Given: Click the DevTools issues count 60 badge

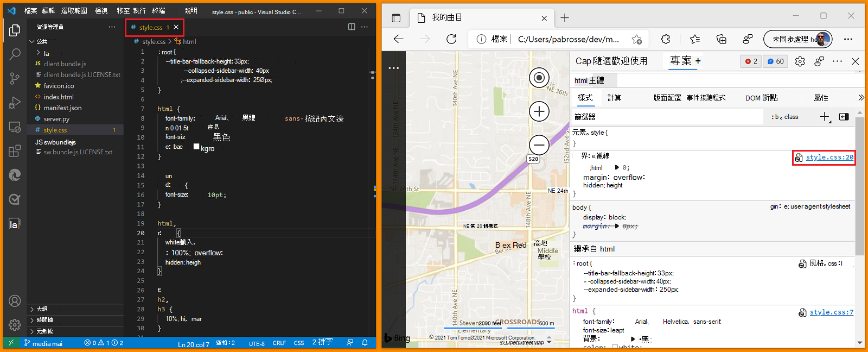Looking at the screenshot, I should (776, 61).
